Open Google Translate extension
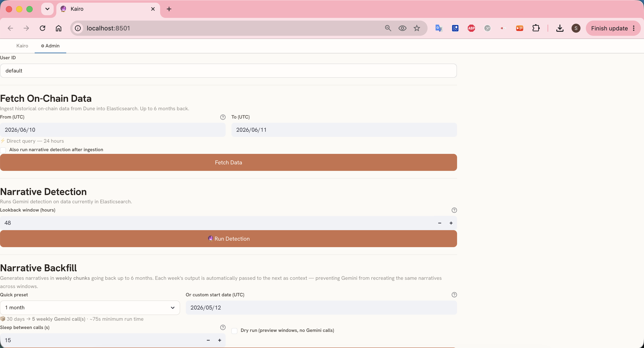This screenshot has width=644, height=348. click(x=439, y=28)
